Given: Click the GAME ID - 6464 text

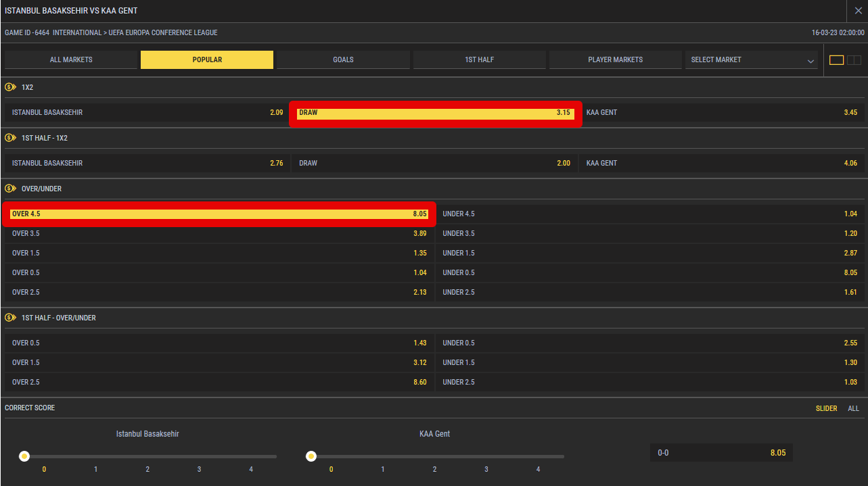Looking at the screenshot, I should click(27, 32).
